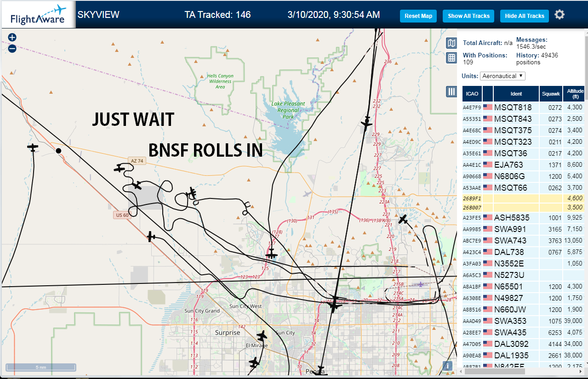Image resolution: width=588 pixels, height=379 pixels.
Task: Sort by the ICAO column header
Action: pyautogui.click(x=472, y=94)
